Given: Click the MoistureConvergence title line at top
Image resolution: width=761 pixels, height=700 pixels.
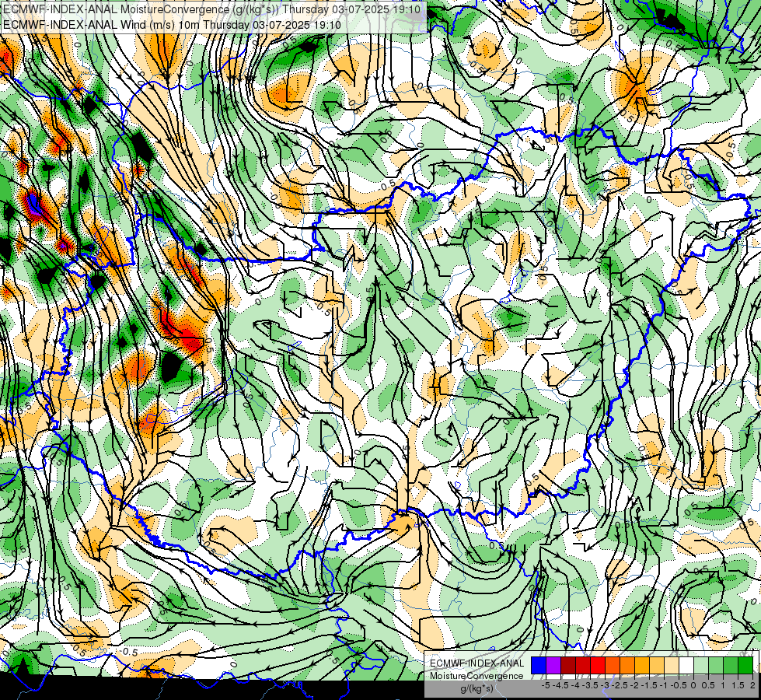Looking at the screenshot, I should click(x=212, y=9).
